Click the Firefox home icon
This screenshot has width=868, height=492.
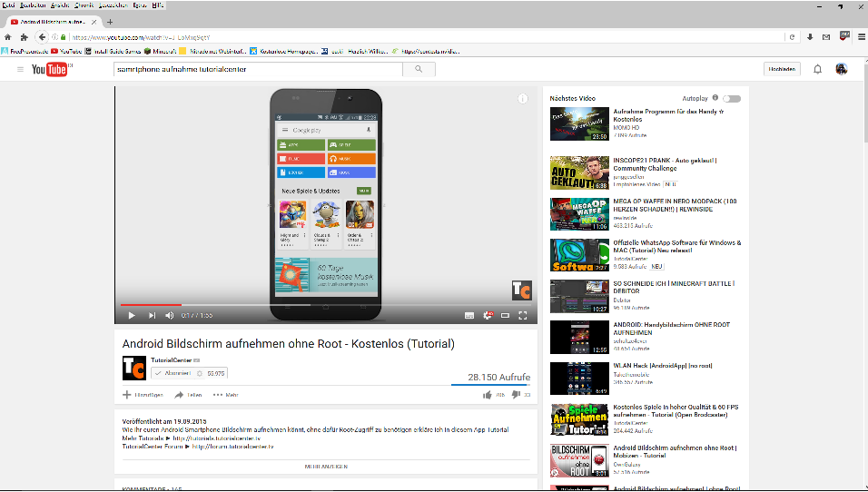[8, 37]
